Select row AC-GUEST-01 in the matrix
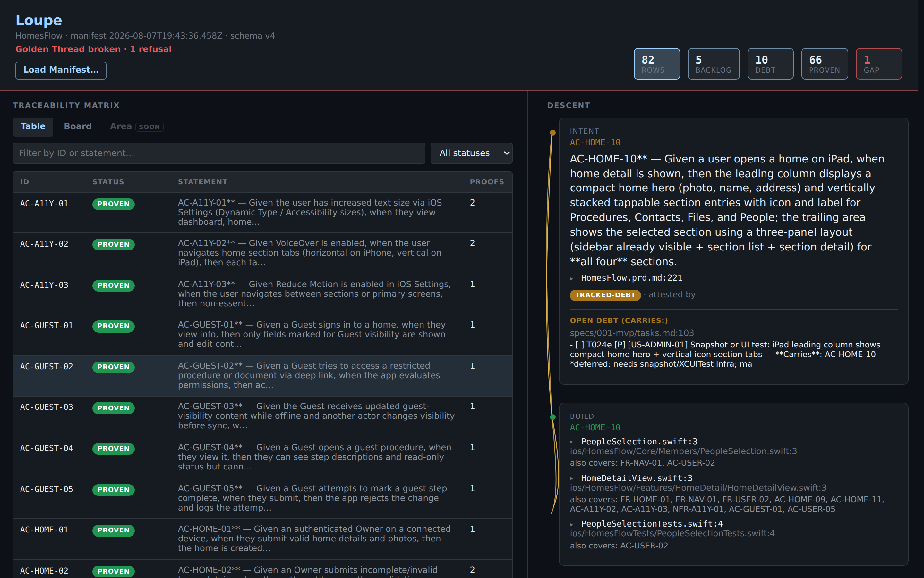 pos(263,335)
